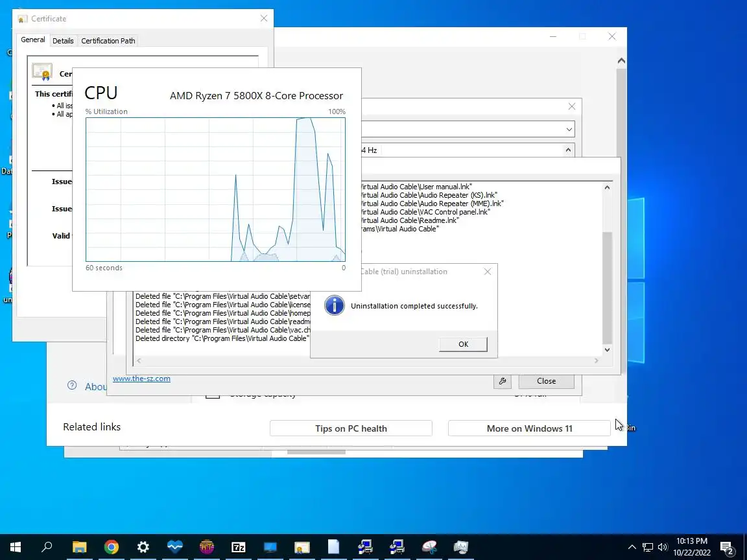This screenshot has height=560, width=747.
Task: Select the General tab in Certificate window
Action: coord(33,40)
